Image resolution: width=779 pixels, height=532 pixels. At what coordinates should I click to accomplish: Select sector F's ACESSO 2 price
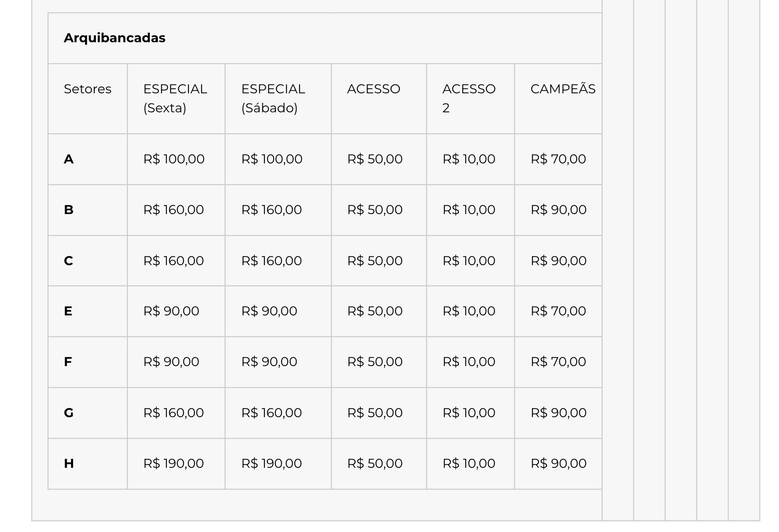469,362
